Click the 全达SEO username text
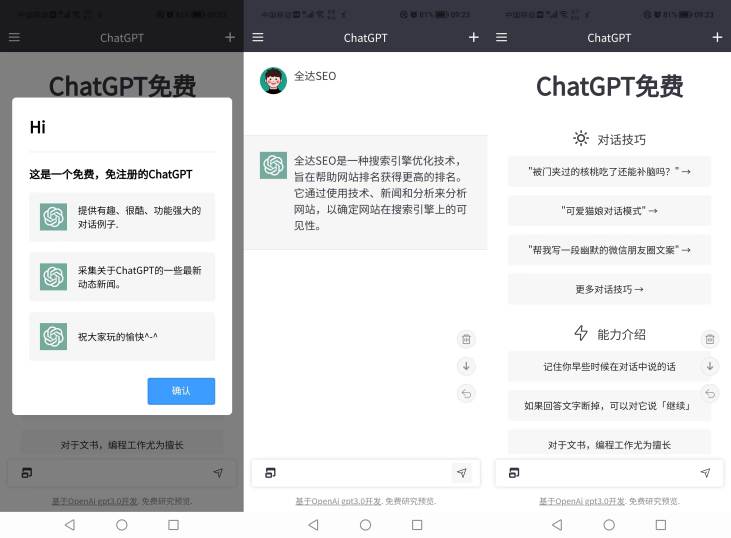This screenshot has height=538, width=731. tap(315, 76)
